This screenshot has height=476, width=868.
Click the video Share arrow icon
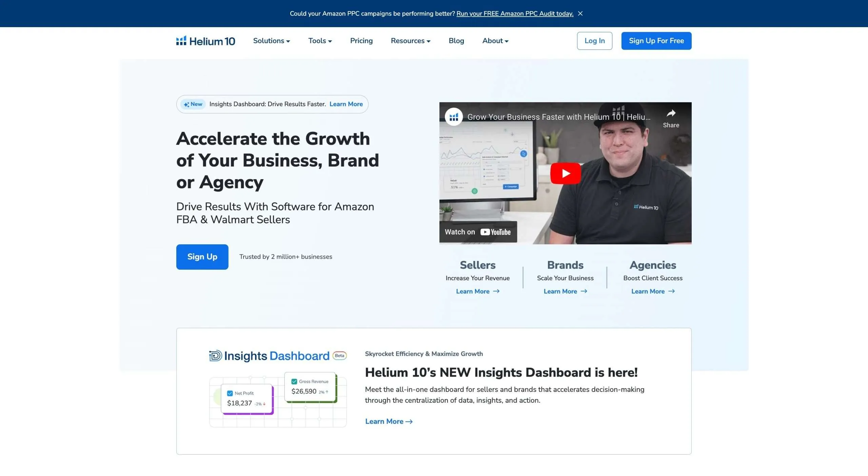671,113
